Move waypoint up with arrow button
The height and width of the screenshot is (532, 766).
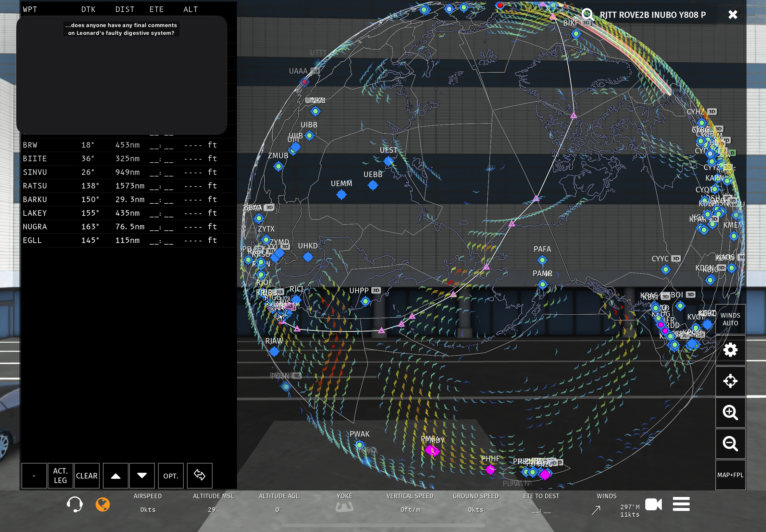(115, 476)
